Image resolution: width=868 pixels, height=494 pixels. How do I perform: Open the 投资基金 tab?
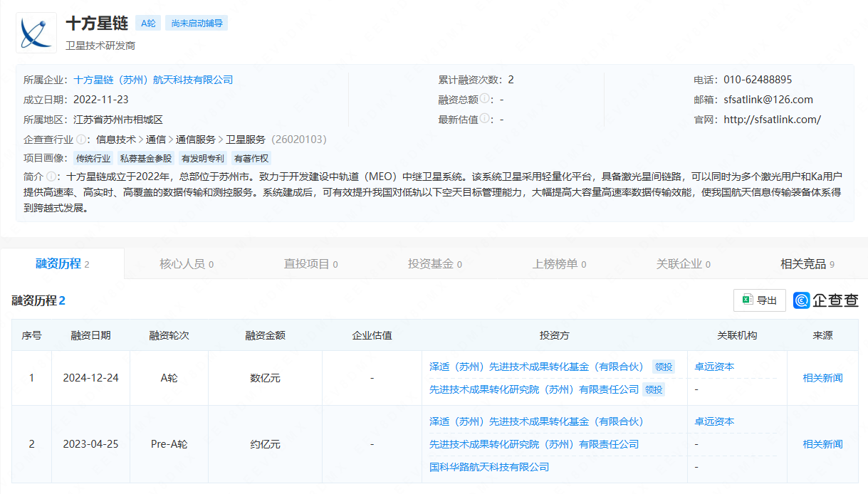tap(434, 264)
